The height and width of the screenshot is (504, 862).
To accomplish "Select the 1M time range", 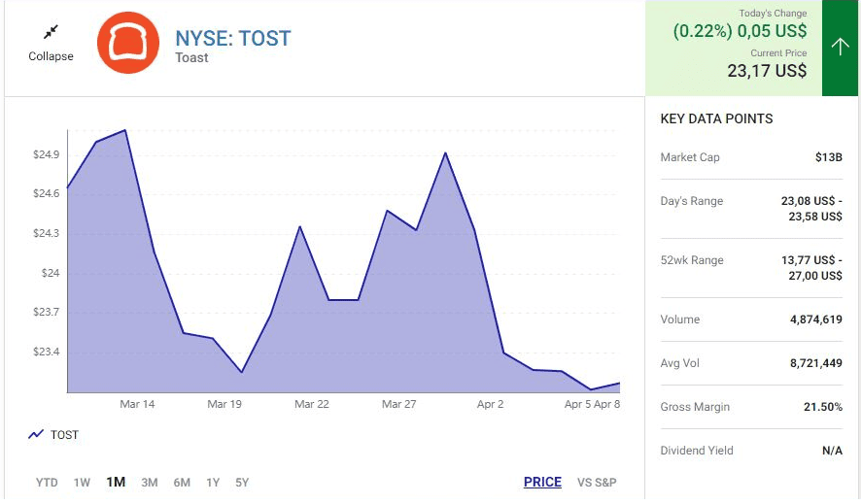I will [x=116, y=482].
